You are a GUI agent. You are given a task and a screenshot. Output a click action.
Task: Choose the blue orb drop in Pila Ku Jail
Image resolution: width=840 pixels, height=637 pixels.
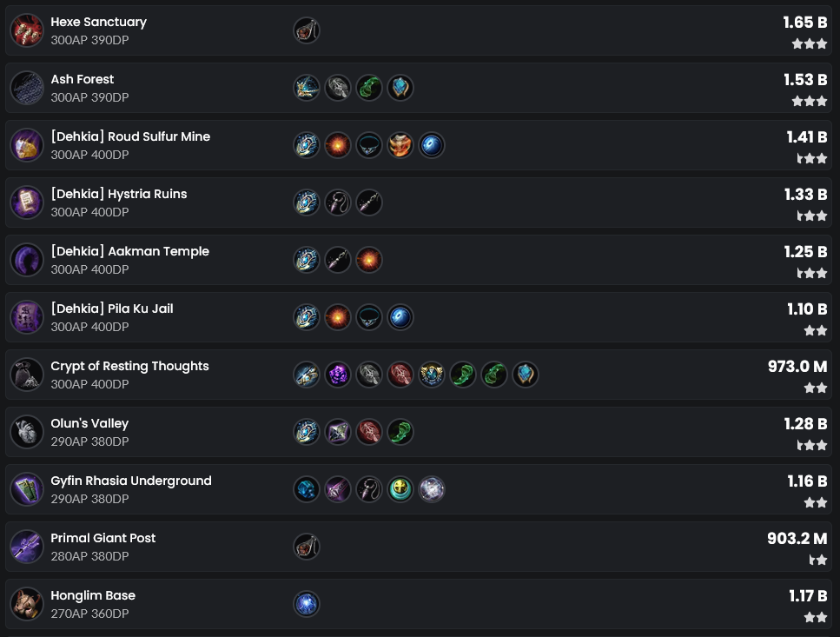400,317
